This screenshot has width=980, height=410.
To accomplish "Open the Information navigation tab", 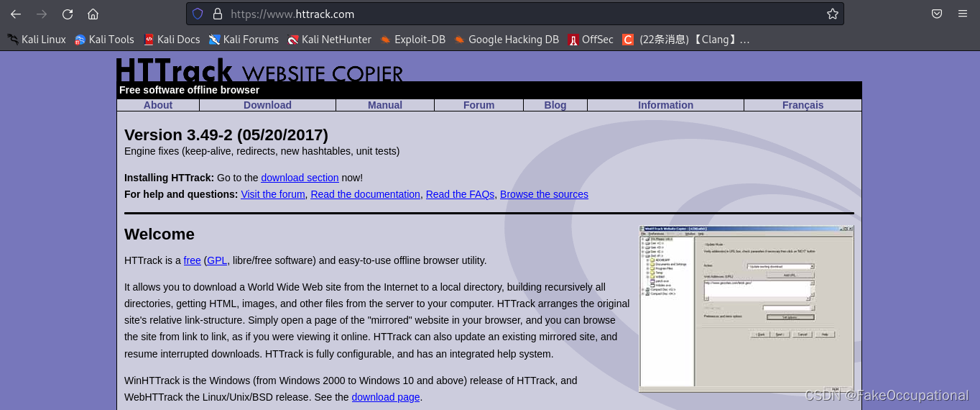I will coord(665,105).
